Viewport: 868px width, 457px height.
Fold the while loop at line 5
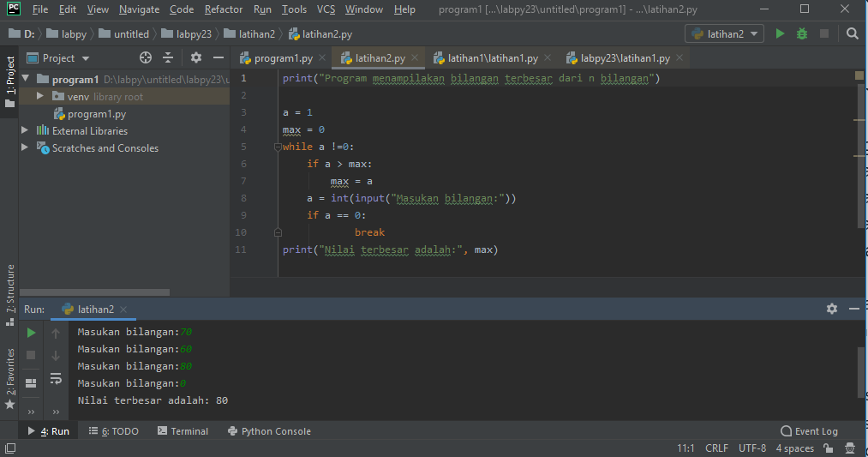point(278,147)
